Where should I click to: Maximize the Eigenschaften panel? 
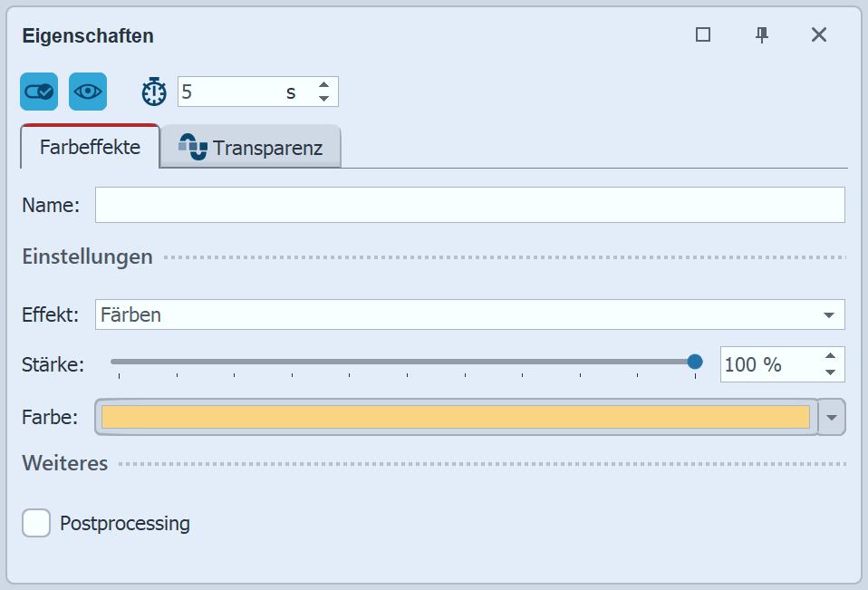tap(703, 34)
